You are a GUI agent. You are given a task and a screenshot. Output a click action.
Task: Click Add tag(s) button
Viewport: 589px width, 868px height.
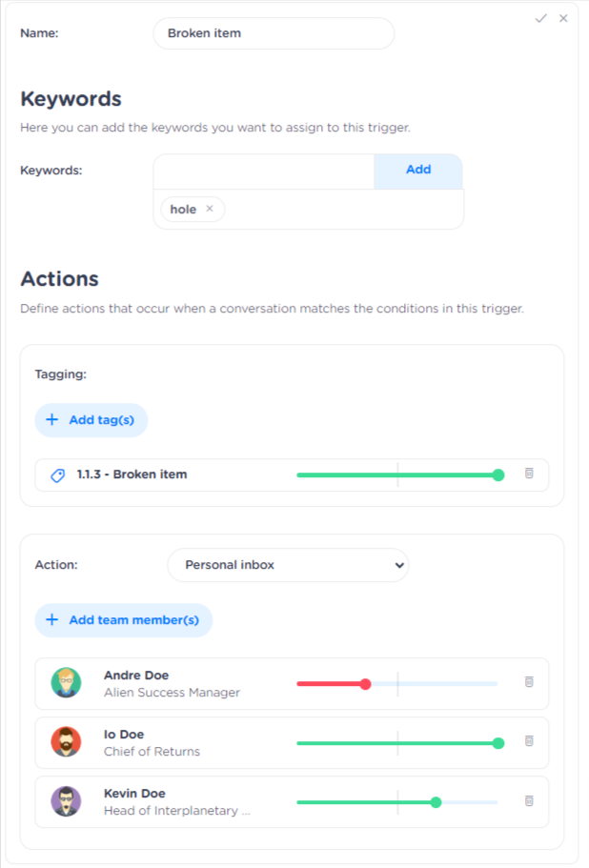(91, 420)
